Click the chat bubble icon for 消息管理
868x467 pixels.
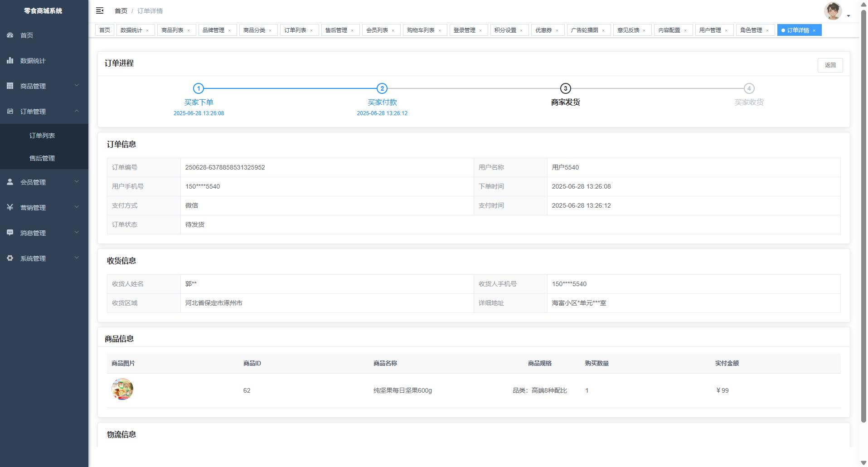pos(10,233)
